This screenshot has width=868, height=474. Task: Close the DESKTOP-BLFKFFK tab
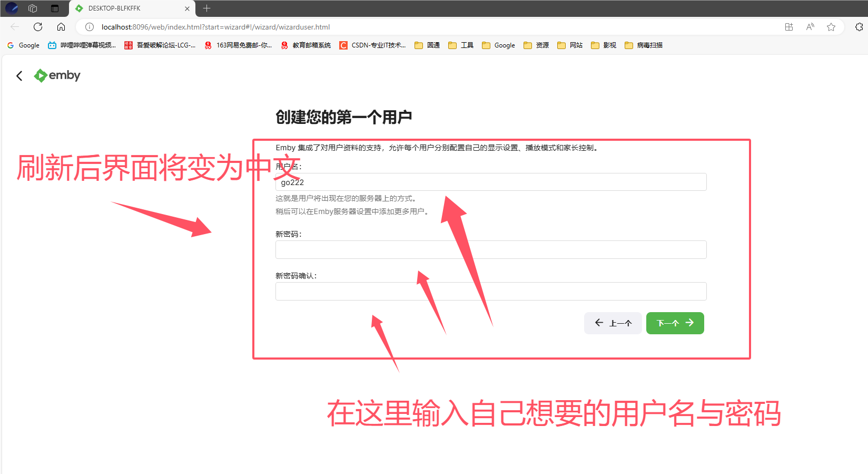pyautogui.click(x=187, y=8)
